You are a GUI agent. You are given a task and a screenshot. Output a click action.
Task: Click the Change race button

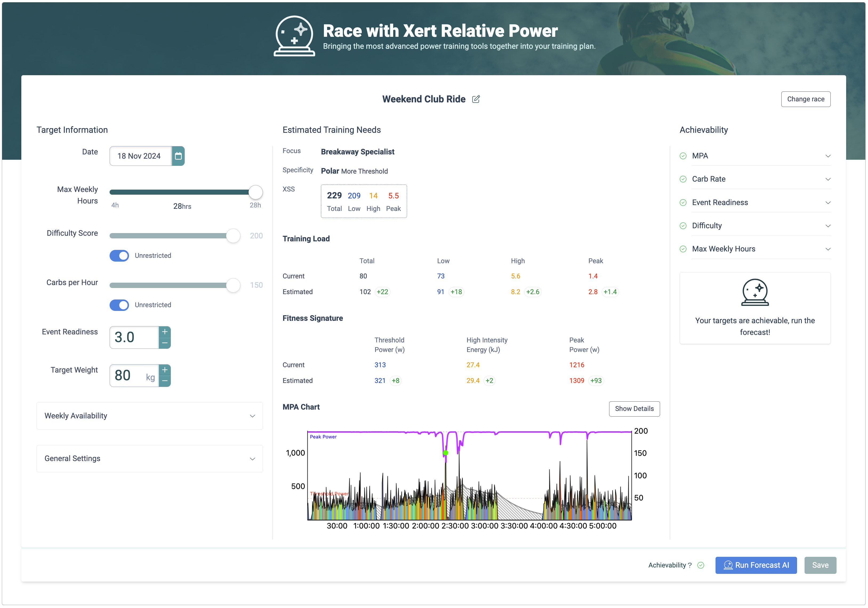click(x=805, y=99)
